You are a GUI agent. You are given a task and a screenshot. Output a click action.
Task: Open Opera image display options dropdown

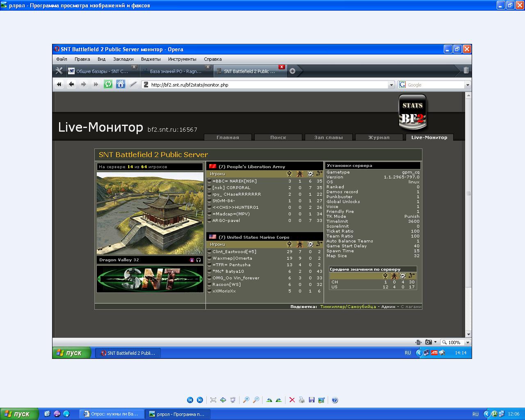(435, 342)
